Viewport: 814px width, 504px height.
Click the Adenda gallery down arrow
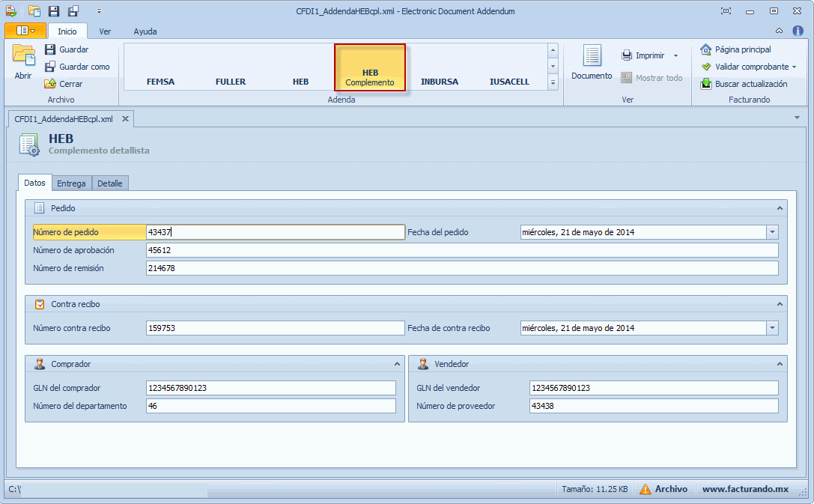click(553, 66)
